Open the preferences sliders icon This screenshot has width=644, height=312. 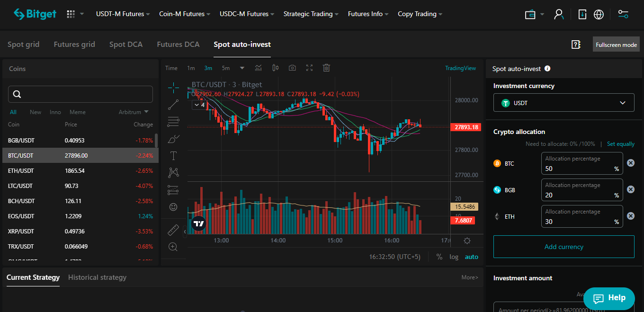click(623, 14)
